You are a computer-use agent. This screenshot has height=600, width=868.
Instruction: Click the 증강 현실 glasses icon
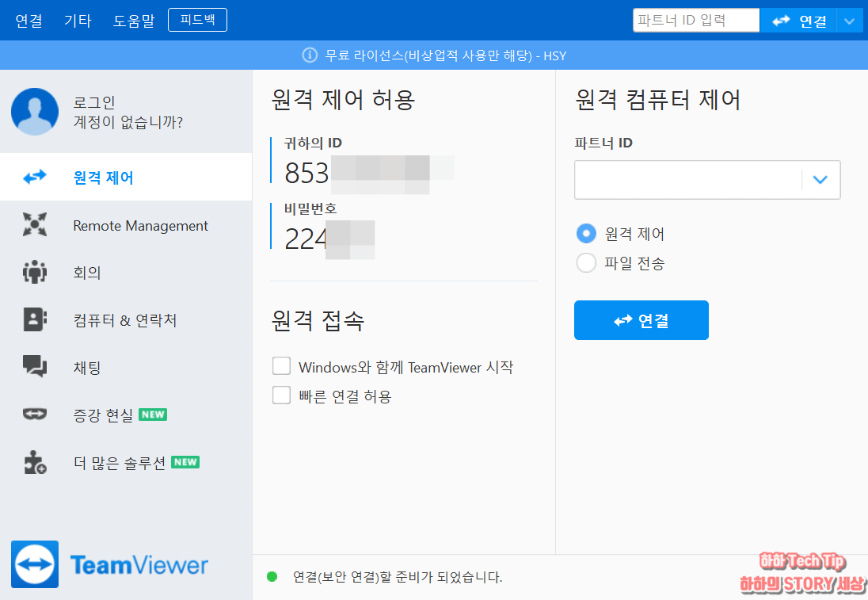click(x=35, y=414)
